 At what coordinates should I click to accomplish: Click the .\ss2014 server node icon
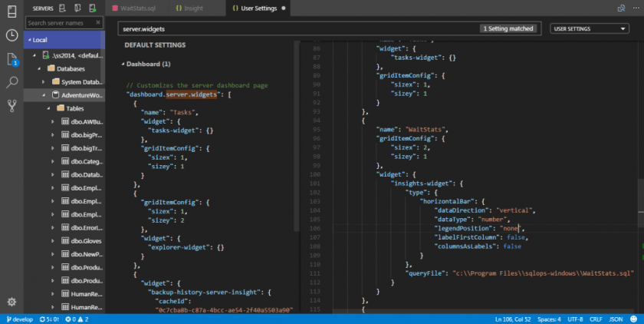click(x=46, y=55)
